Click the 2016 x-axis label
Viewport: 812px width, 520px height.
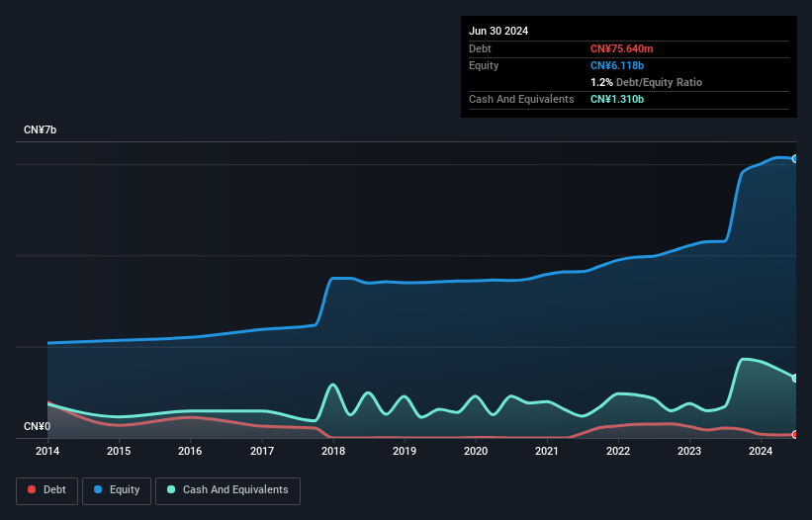[x=190, y=451]
